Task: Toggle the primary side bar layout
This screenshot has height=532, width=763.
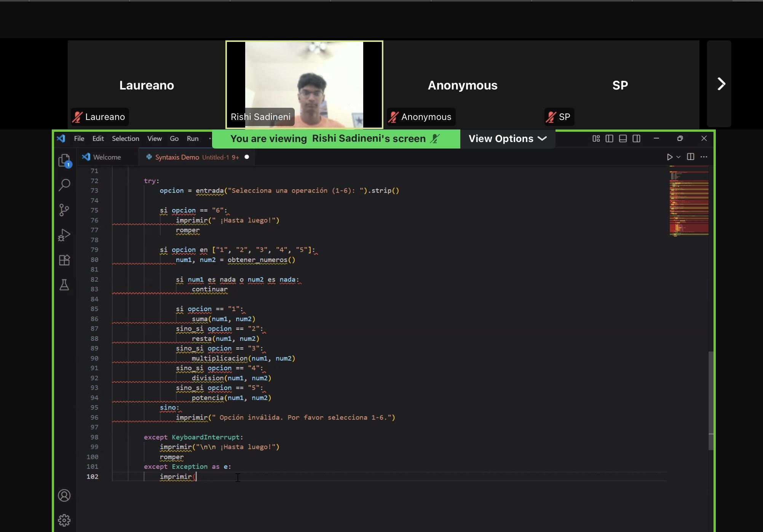Action: pos(609,139)
